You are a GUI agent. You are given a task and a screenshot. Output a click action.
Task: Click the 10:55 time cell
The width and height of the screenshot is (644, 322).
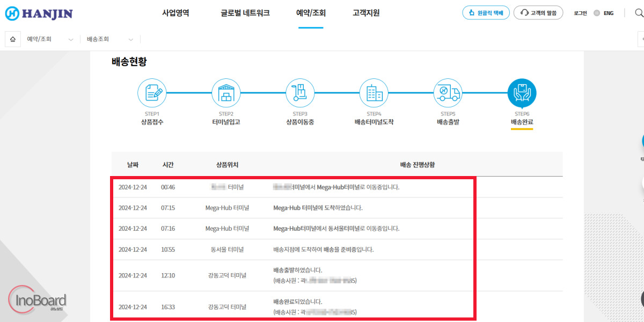[168, 250]
